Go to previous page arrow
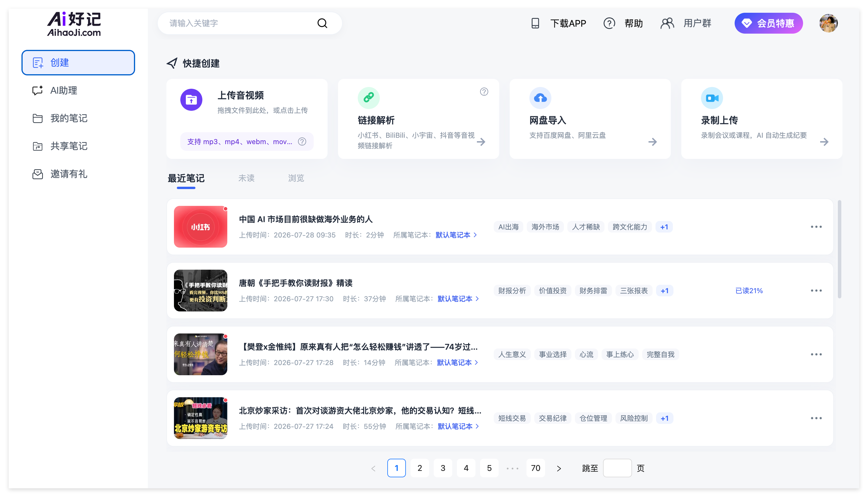The image size is (868, 497). tap(373, 468)
